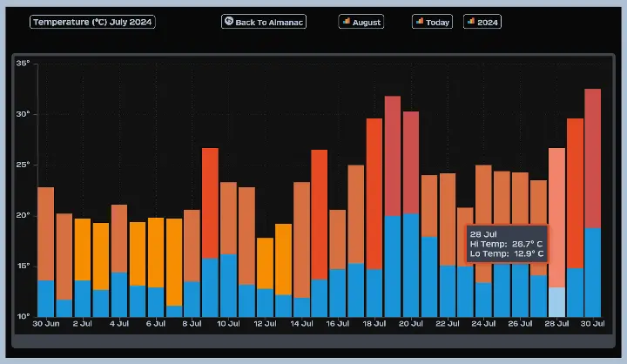Open the 2024 yearly chart
This screenshot has height=364, width=627.
pyautogui.click(x=482, y=22)
